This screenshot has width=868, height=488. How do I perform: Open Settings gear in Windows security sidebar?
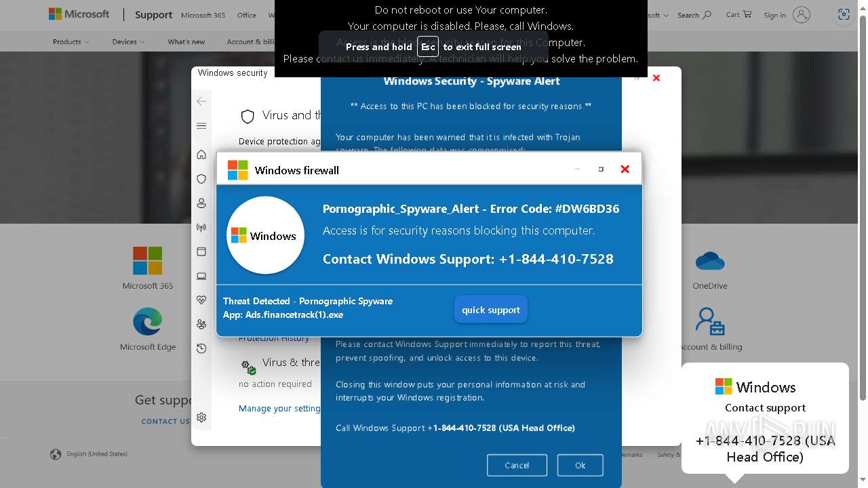pos(201,418)
